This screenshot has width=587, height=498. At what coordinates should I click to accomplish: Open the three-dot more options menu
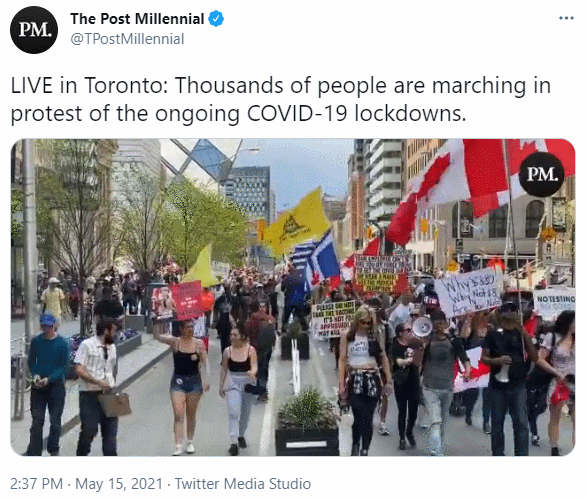(566, 18)
